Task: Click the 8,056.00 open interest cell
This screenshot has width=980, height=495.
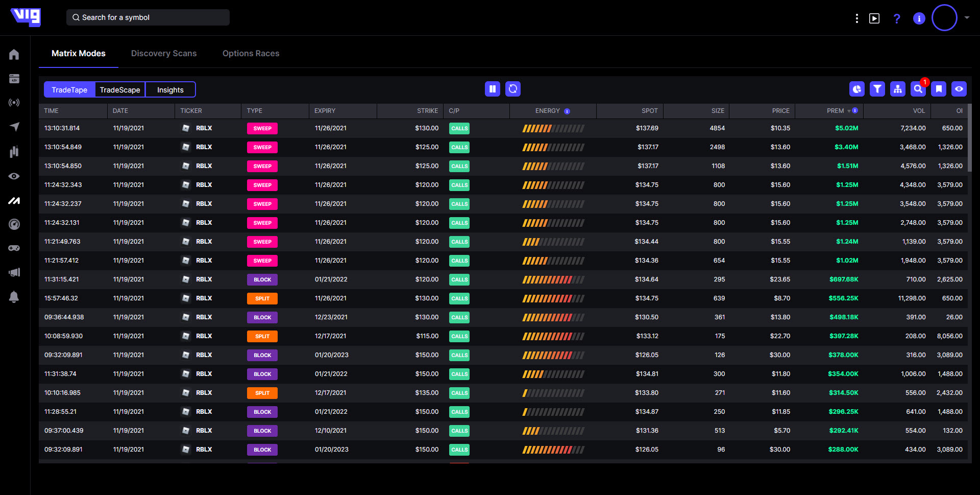Action: coord(949,336)
